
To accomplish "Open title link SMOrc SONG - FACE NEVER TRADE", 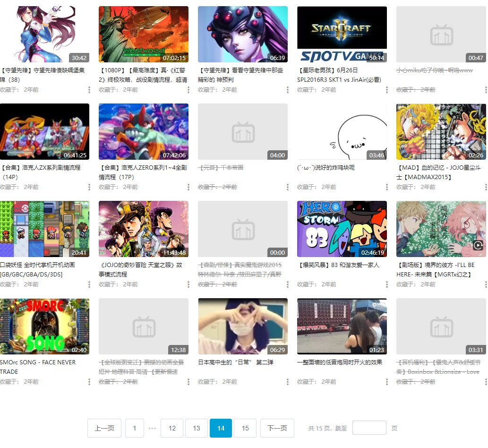I will pyautogui.click(x=38, y=367).
